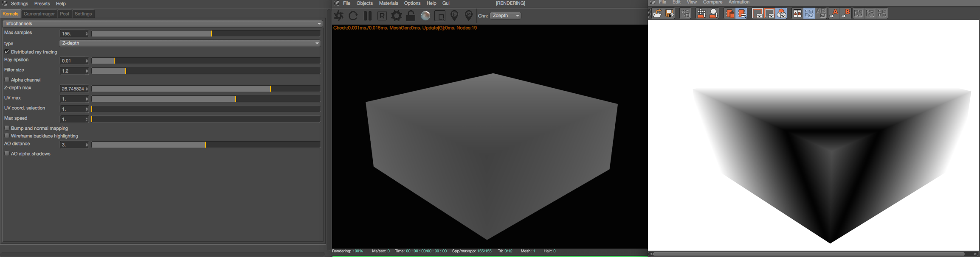
Task: Open Picture Viewer Edit menu
Action: tap(677, 3)
